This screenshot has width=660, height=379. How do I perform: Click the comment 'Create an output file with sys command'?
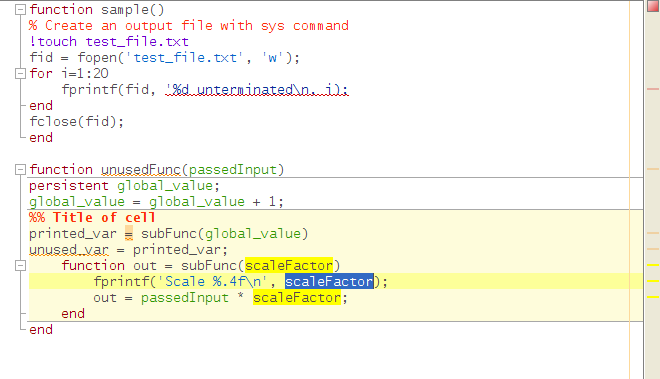[x=197, y=26]
